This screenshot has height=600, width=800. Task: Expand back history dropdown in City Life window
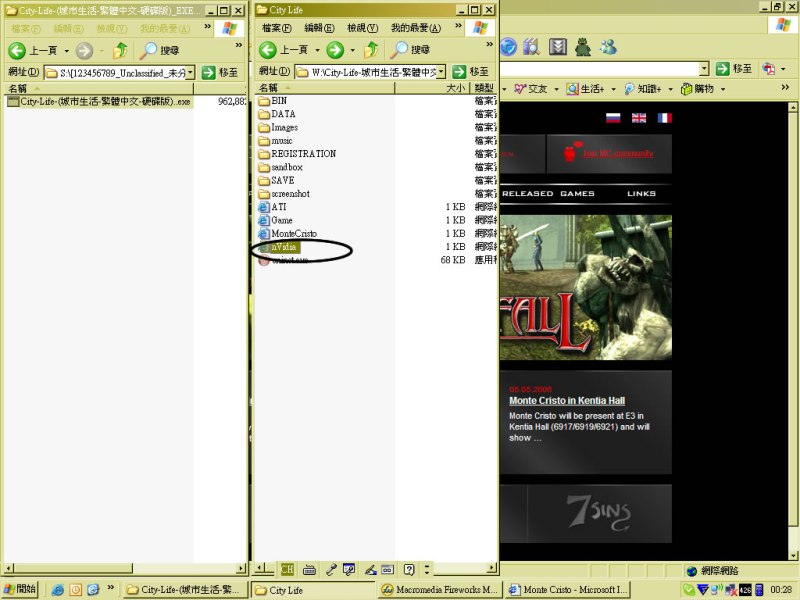[x=317, y=50]
